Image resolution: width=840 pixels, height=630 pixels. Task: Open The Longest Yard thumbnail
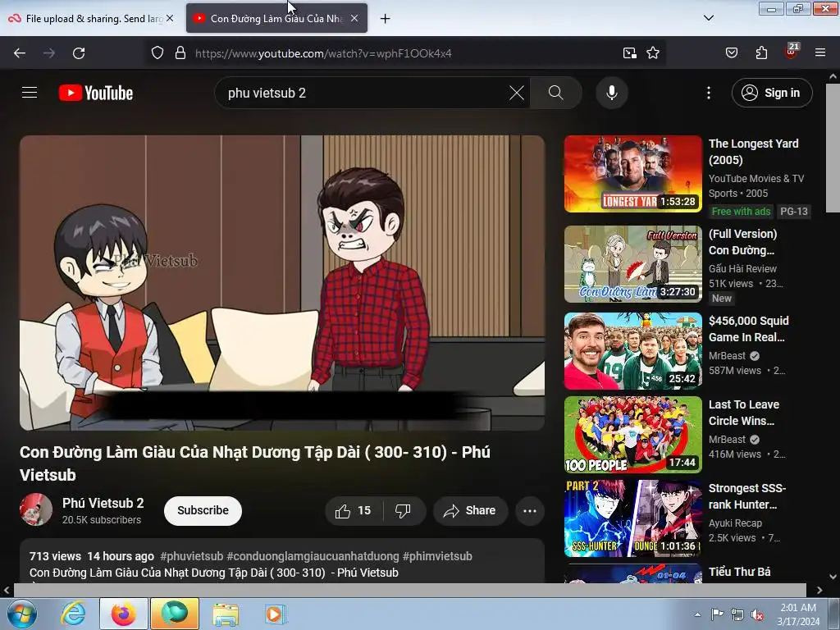pos(632,174)
